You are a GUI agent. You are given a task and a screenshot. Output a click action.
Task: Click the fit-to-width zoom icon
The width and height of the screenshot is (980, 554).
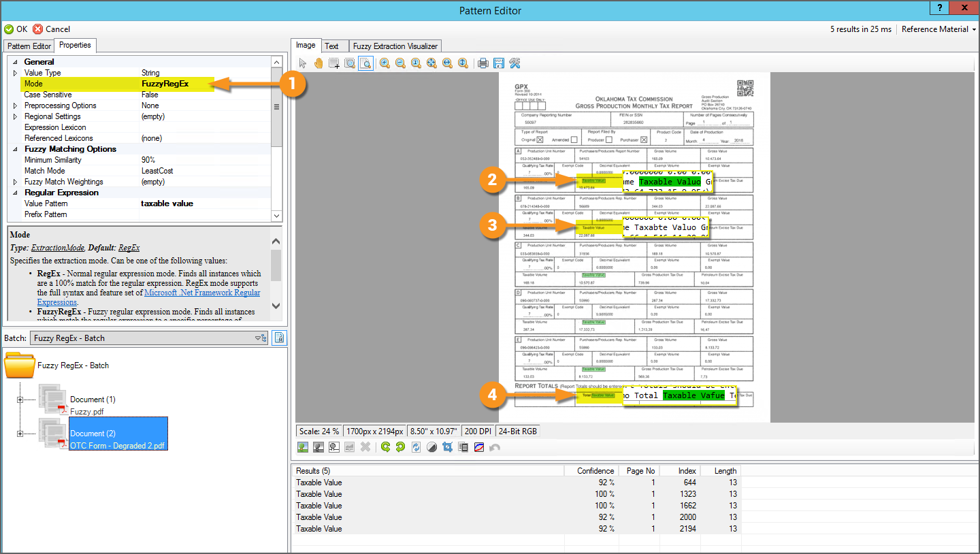click(447, 63)
